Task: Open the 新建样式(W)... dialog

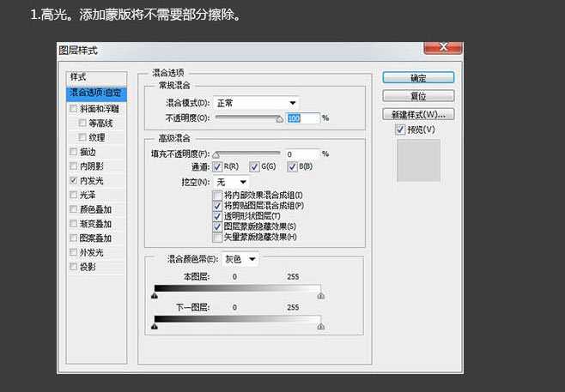Action: click(419, 114)
